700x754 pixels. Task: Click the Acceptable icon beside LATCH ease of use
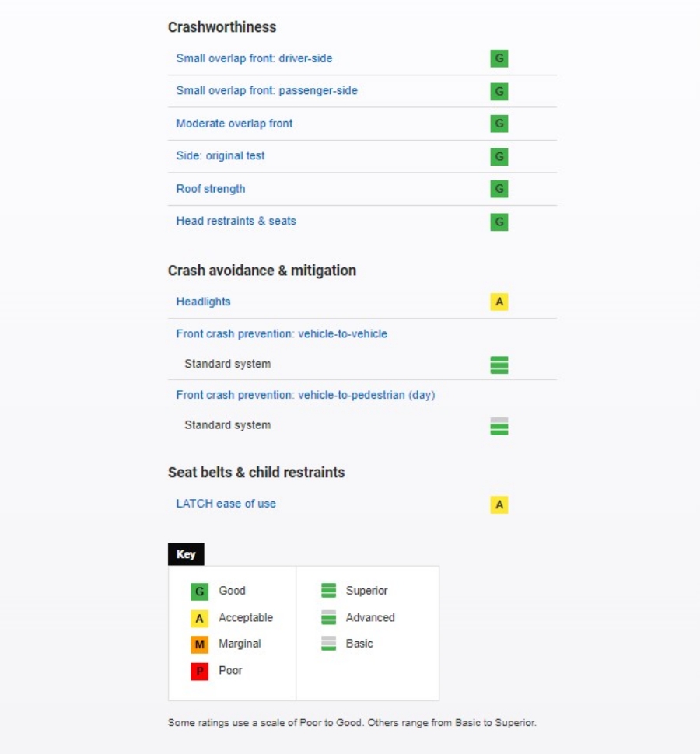pyautogui.click(x=499, y=504)
